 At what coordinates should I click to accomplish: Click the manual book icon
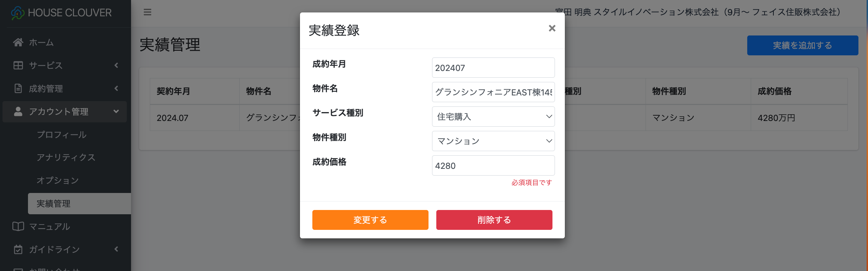18,226
